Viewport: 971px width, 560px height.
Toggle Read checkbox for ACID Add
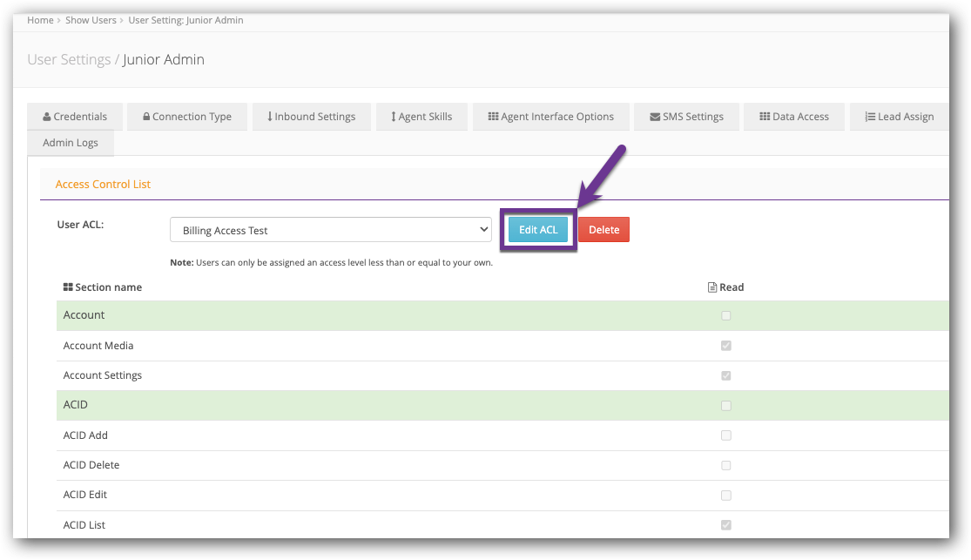tap(726, 435)
